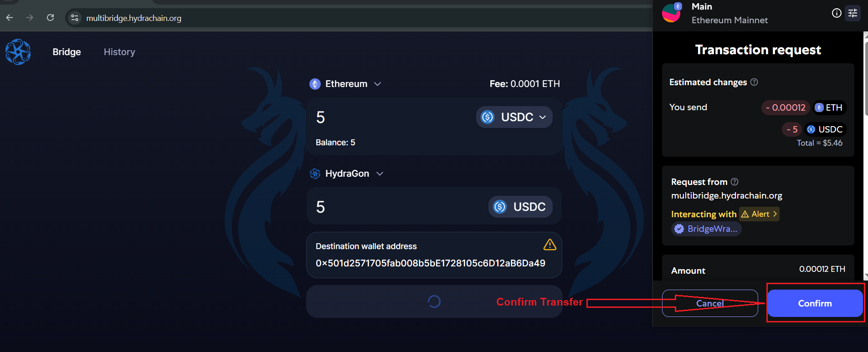Click the Confirm button
The width and height of the screenshot is (868, 352).
[x=815, y=303]
